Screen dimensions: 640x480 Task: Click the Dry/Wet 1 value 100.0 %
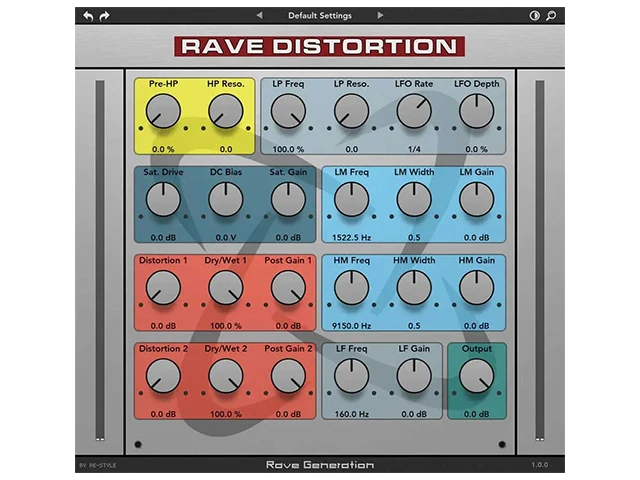(x=226, y=326)
